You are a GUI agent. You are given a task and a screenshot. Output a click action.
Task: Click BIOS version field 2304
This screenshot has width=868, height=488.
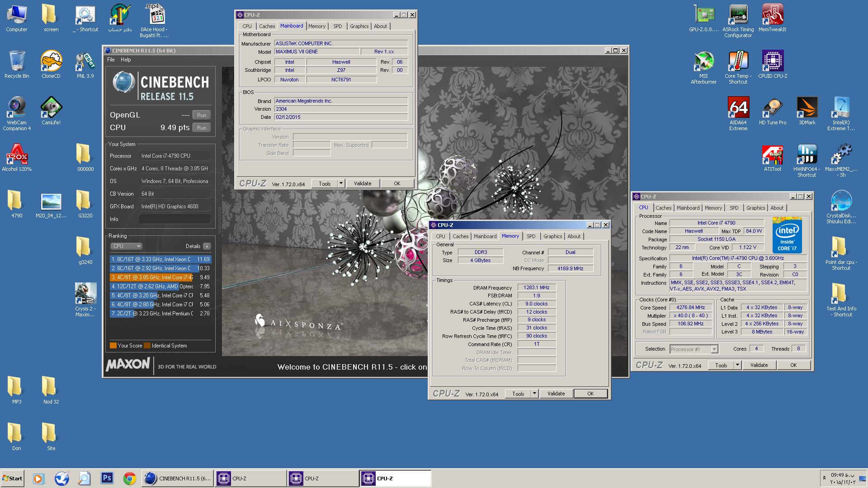click(341, 109)
